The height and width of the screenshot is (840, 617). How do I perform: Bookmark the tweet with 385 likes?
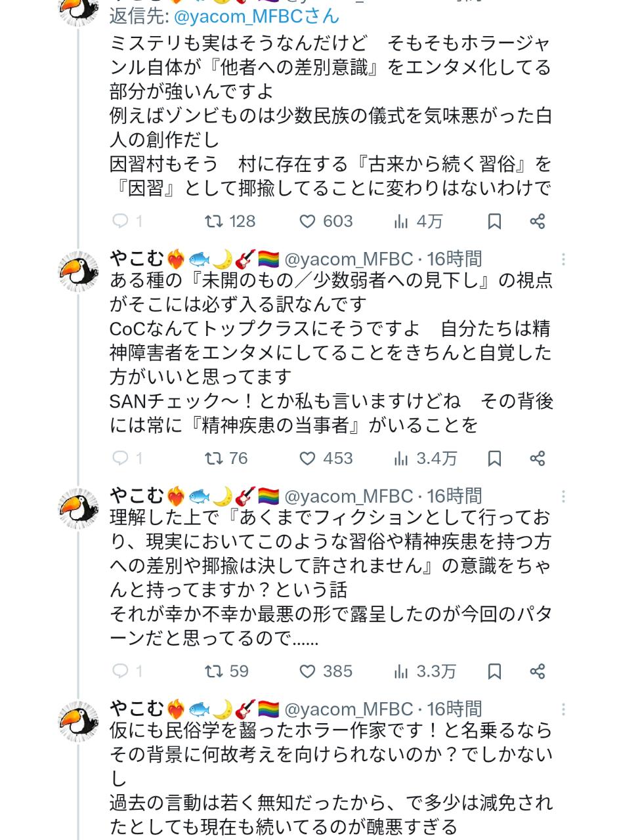494,671
